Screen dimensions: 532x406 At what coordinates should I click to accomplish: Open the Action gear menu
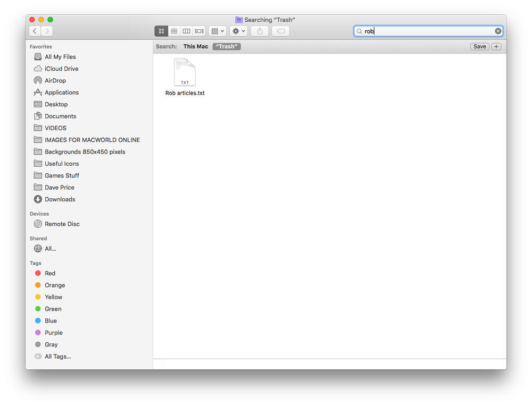click(238, 31)
